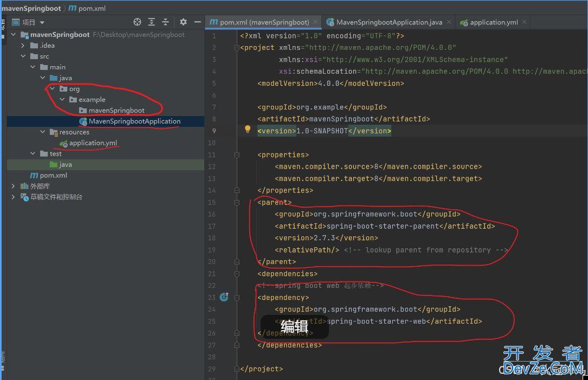The image size is (588, 380).
Task: Close the application.yml tab
Action: 524,22
